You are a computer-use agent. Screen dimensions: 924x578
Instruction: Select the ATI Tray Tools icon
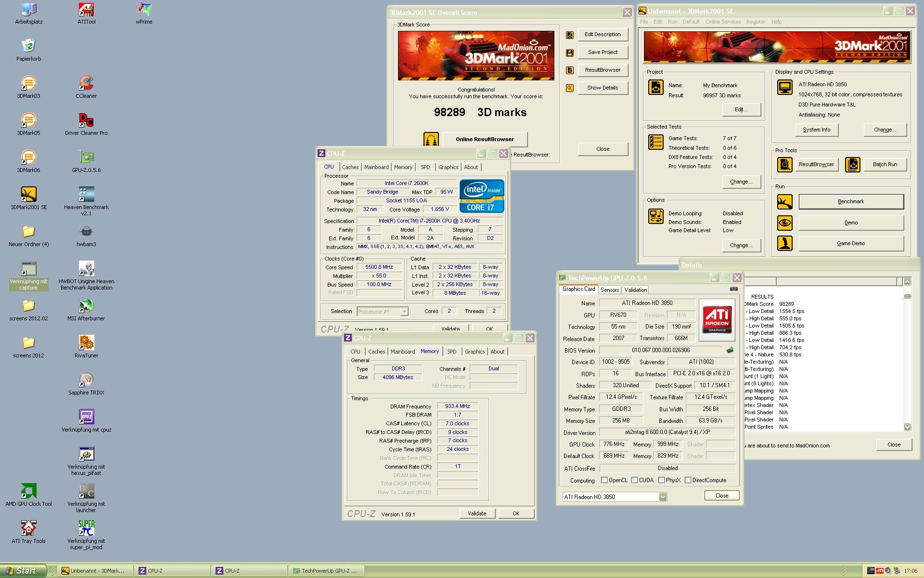click(28, 532)
